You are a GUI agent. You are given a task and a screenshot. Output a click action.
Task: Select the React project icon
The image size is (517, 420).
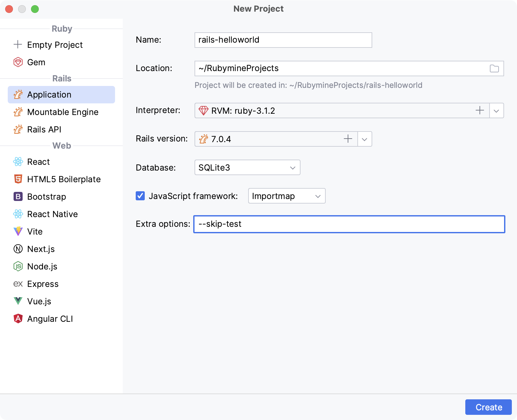[x=18, y=162]
